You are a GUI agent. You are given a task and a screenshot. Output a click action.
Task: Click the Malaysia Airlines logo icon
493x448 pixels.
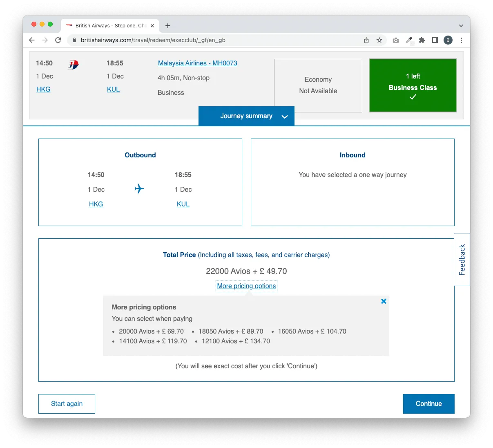pos(74,65)
